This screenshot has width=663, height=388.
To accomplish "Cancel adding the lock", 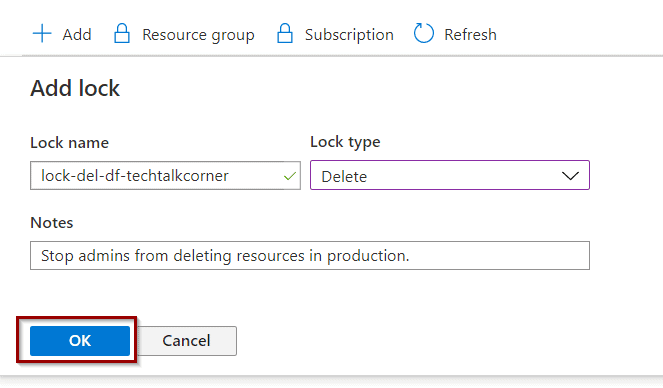I will click(x=187, y=341).
